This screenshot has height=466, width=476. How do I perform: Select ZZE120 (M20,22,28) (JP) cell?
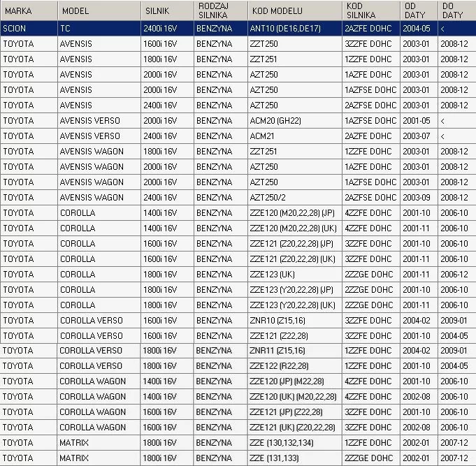(x=295, y=213)
